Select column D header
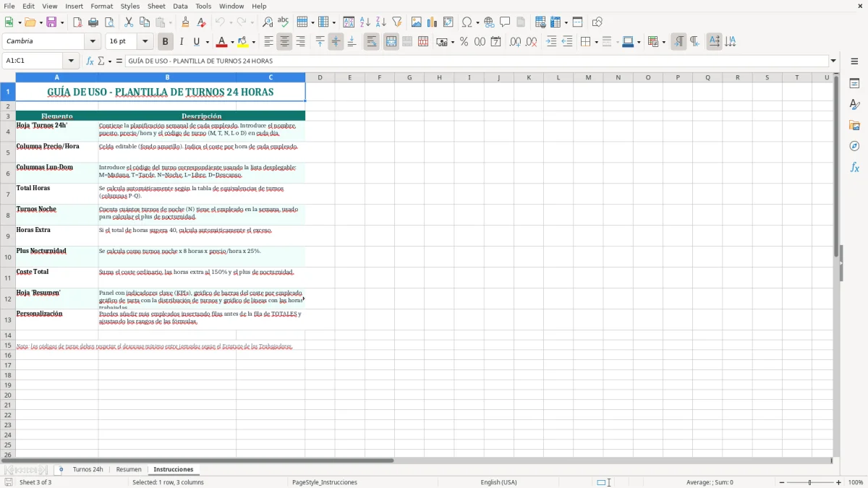Viewport: 868px width, 488px height. click(320, 77)
